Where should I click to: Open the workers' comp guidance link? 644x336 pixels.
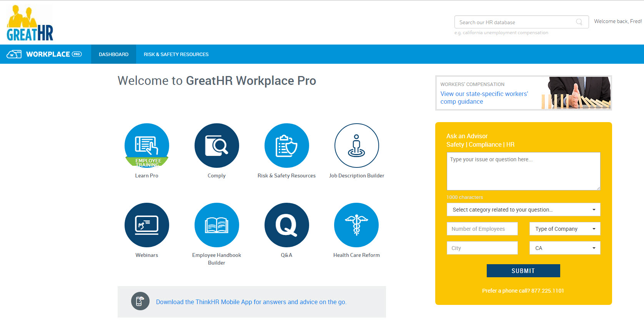[484, 98]
